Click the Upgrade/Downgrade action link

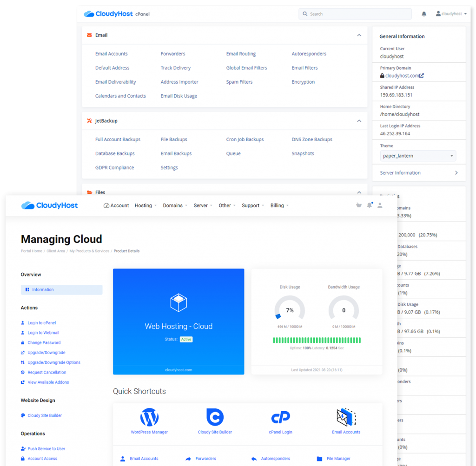tap(46, 353)
